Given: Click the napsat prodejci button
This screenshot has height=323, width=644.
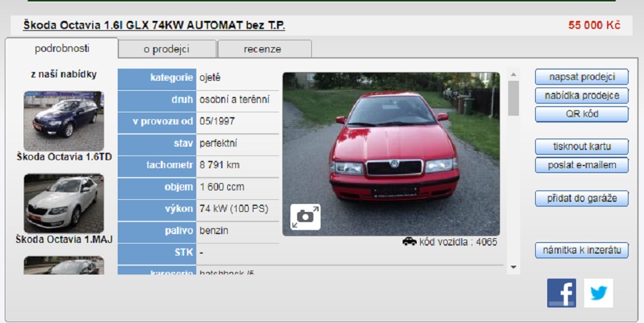Looking at the screenshot, I should point(581,77).
